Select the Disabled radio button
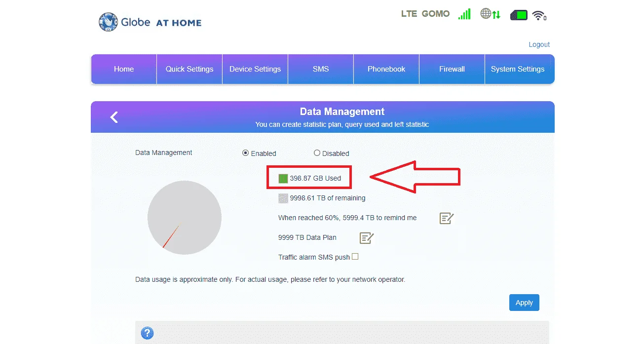The width and height of the screenshot is (644, 344). [317, 153]
